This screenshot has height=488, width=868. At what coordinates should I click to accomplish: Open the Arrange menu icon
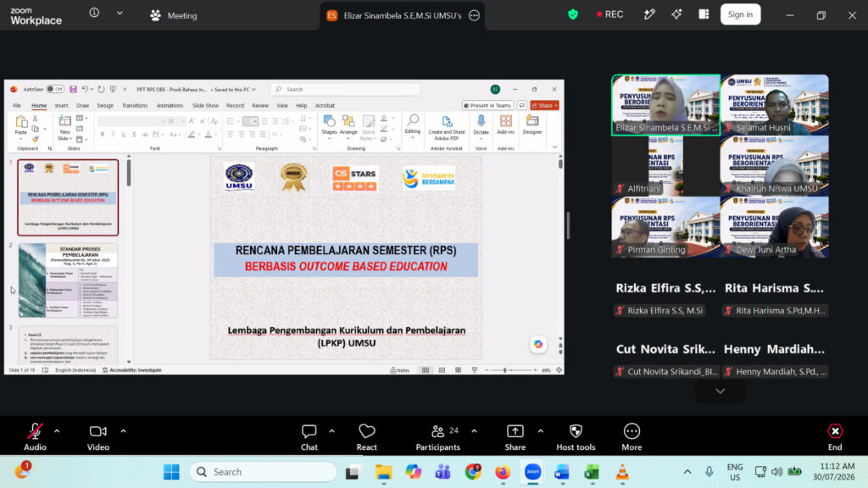click(348, 121)
